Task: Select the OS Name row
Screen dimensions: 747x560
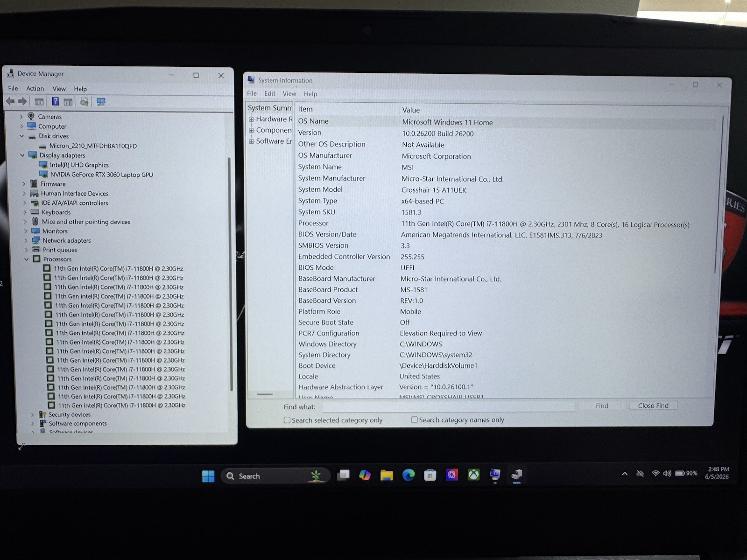Action: [507, 122]
